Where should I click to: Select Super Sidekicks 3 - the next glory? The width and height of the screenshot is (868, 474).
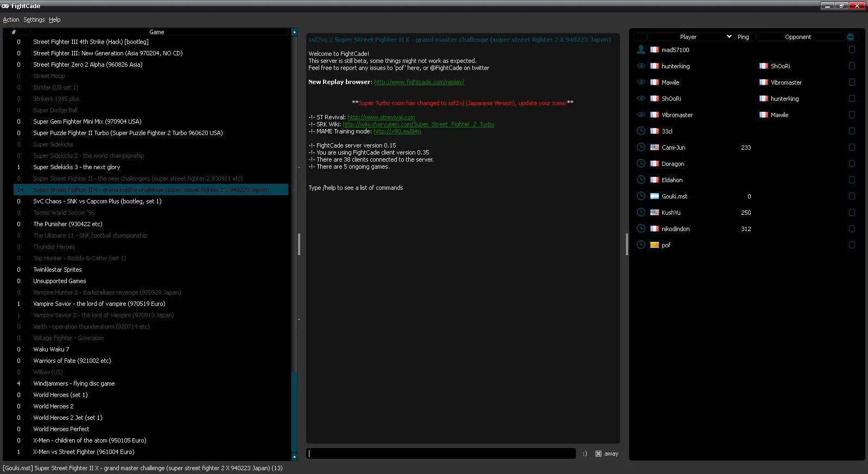pos(151,167)
